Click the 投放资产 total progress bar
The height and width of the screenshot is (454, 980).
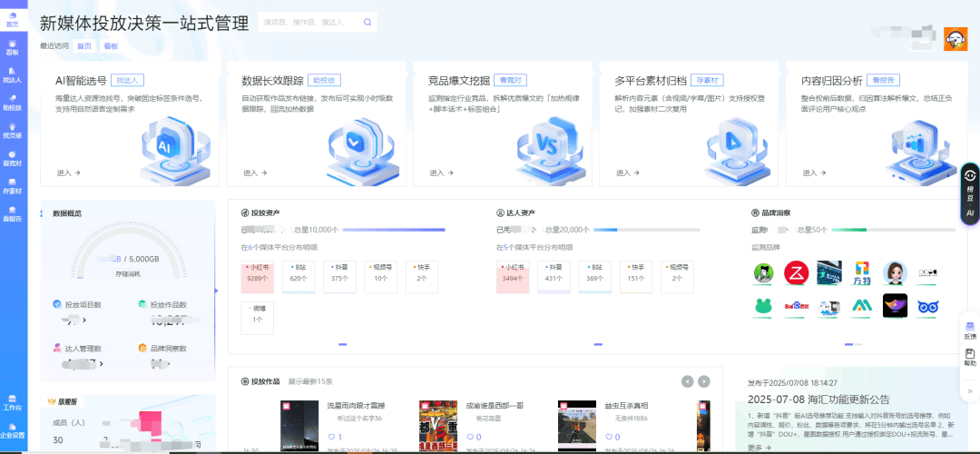click(394, 230)
